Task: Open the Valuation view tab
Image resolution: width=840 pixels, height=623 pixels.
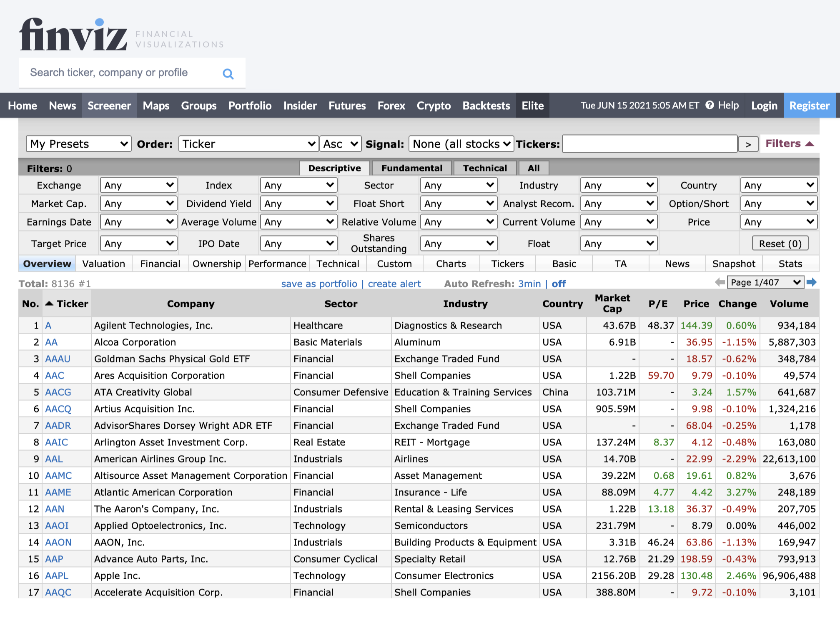Action: pos(104,264)
